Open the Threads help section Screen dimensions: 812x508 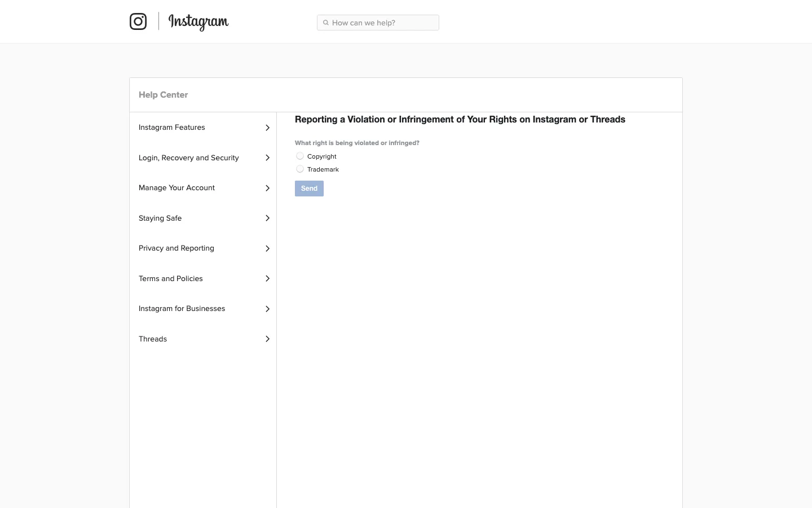[203, 339]
